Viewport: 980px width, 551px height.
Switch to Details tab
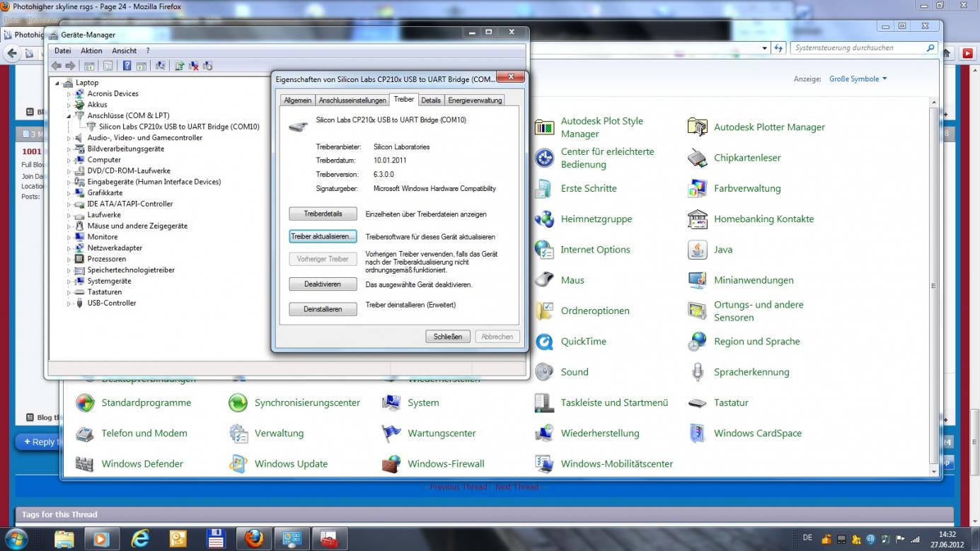tap(431, 100)
